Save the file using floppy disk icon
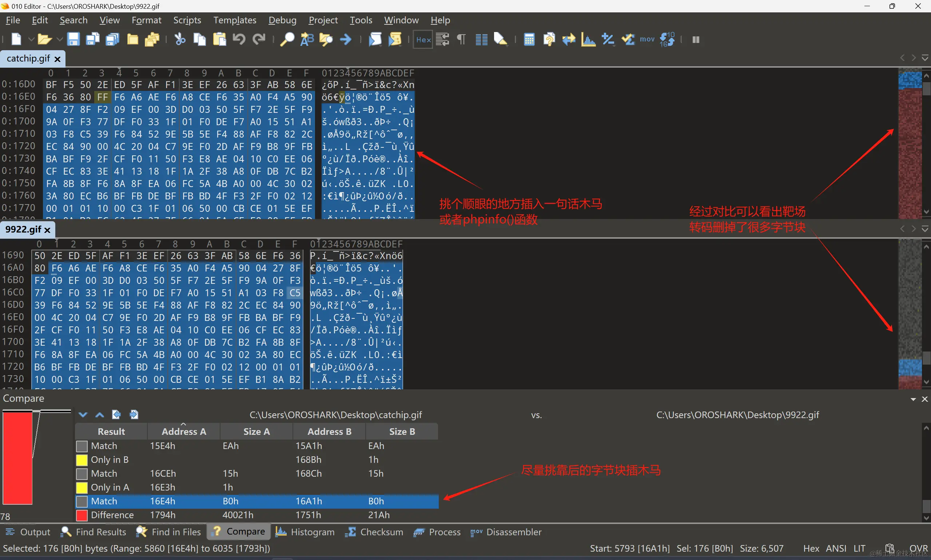 click(x=73, y=39)
